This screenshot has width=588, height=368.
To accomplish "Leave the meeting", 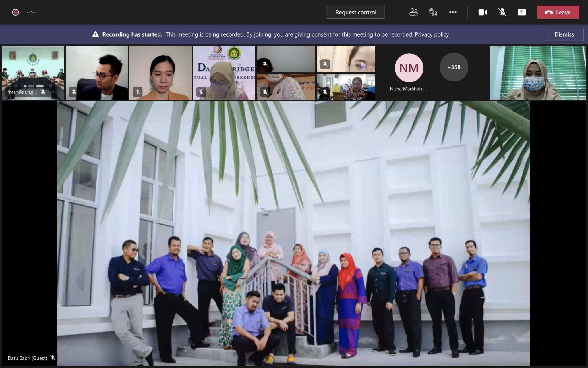I will [558, 12].
